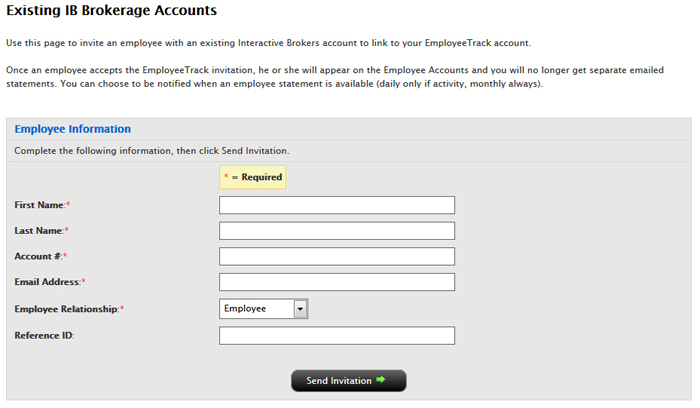
Task: Click the Email Address label
Action: pyautogui.click(x=48, y=282)
